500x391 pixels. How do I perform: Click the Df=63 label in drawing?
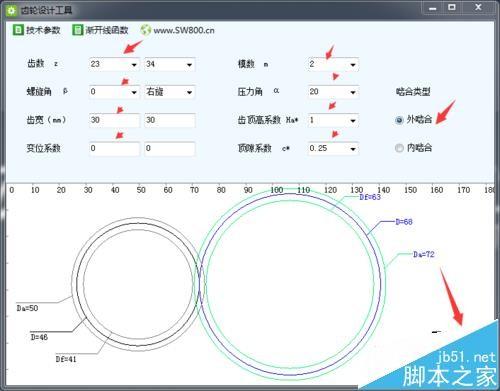point(370,197)
